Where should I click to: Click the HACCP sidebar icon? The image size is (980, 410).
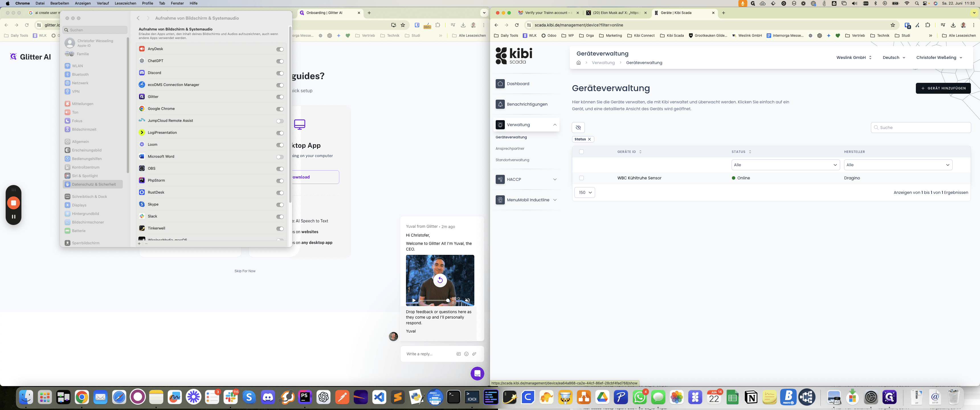[500, 180]
